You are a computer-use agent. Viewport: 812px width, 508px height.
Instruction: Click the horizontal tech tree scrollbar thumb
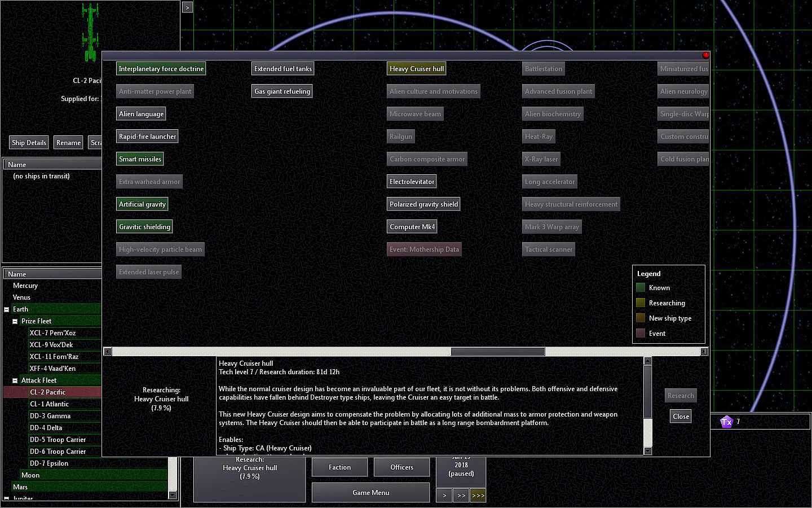[x=497, y=352]
